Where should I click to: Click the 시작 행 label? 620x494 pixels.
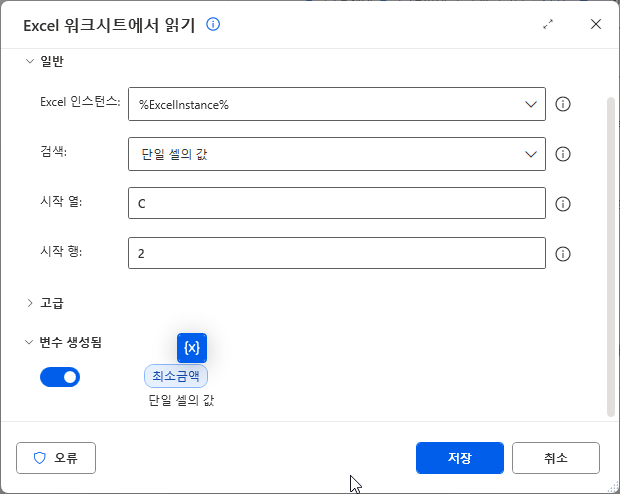61,251
